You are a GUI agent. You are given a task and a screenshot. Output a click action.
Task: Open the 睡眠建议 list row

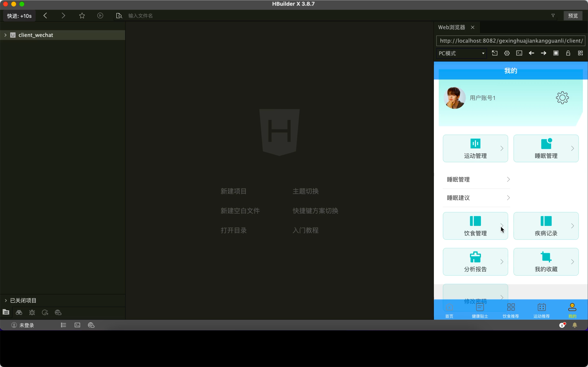tap(476, 198)
